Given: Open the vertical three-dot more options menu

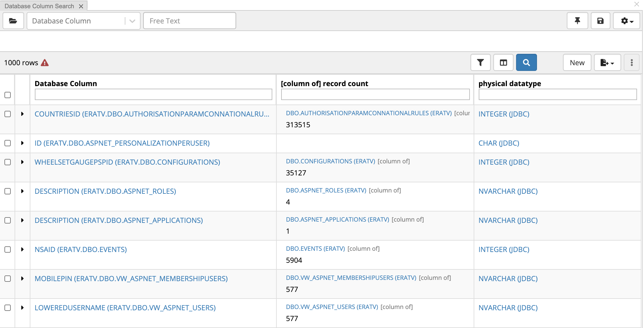Looking at the screenshot, I should (632, 62).
